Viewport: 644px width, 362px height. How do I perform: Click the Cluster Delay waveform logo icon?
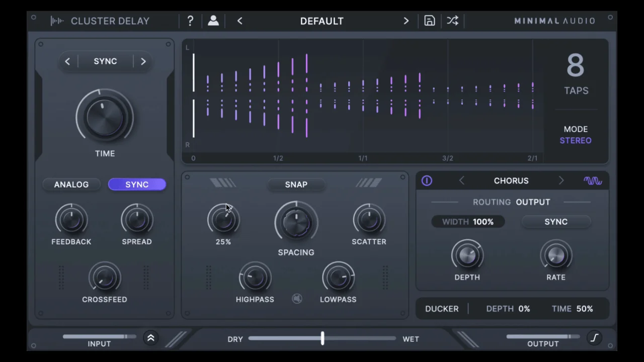point(57,21)
